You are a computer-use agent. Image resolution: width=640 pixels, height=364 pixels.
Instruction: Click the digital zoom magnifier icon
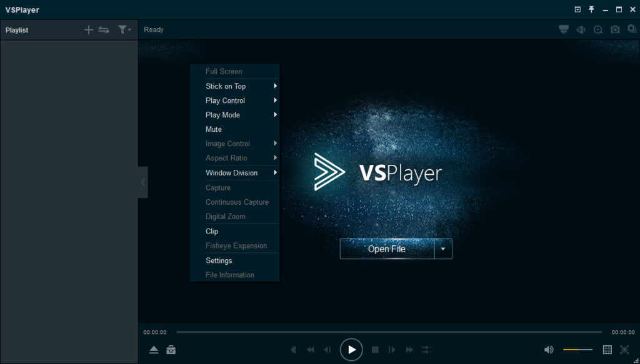(598, 29)
